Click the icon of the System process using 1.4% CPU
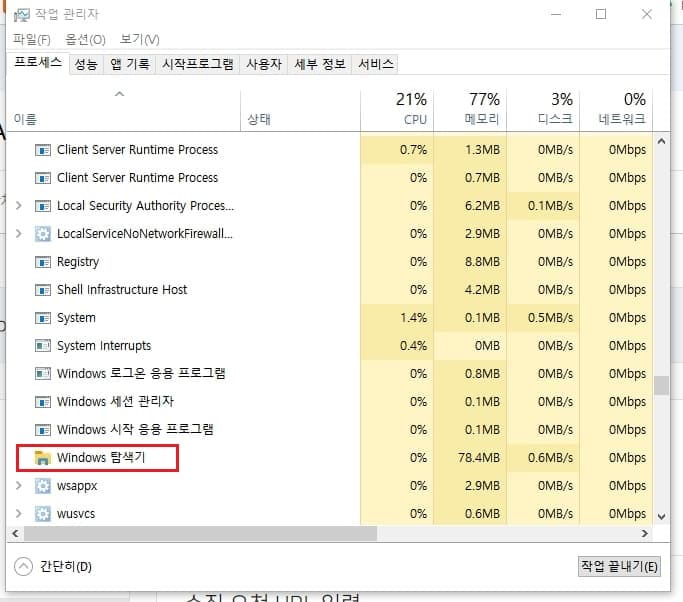683x602 pixels. [43, 318]
